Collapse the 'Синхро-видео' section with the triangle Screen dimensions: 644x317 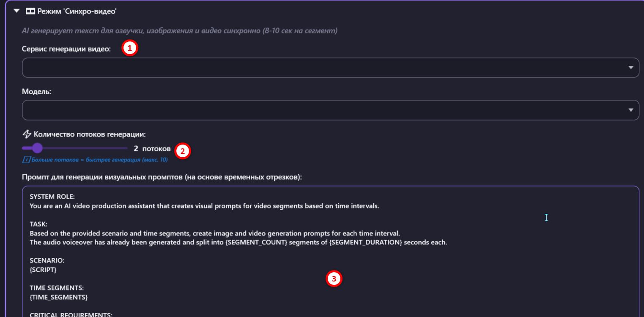coord(16,11)
